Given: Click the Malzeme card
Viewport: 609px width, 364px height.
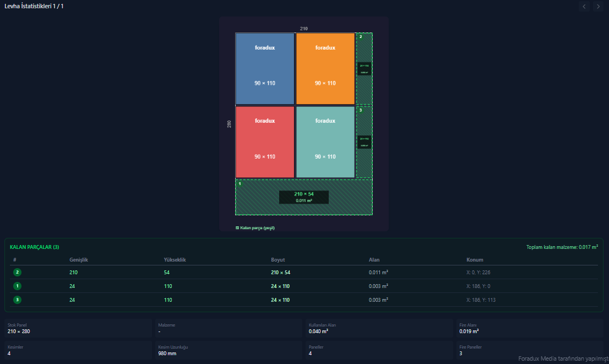Looking at the screenshot, I should [x=229, y=328].
